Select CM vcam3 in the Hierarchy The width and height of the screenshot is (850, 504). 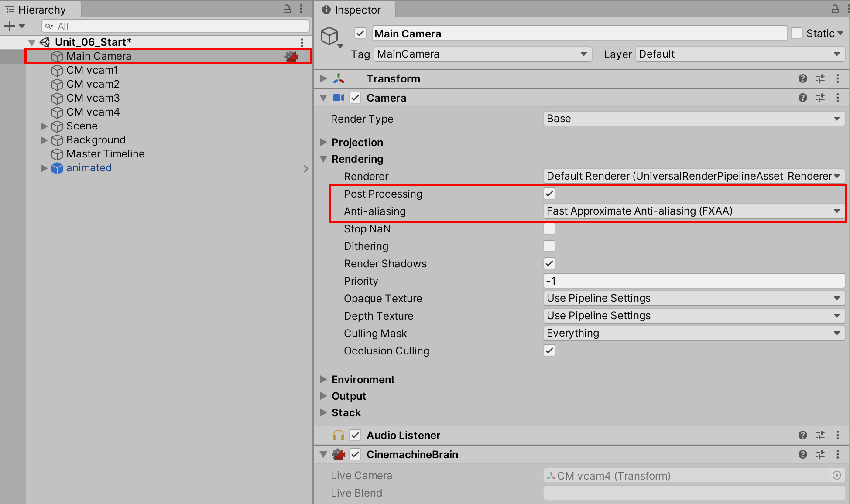coord(93,98)
